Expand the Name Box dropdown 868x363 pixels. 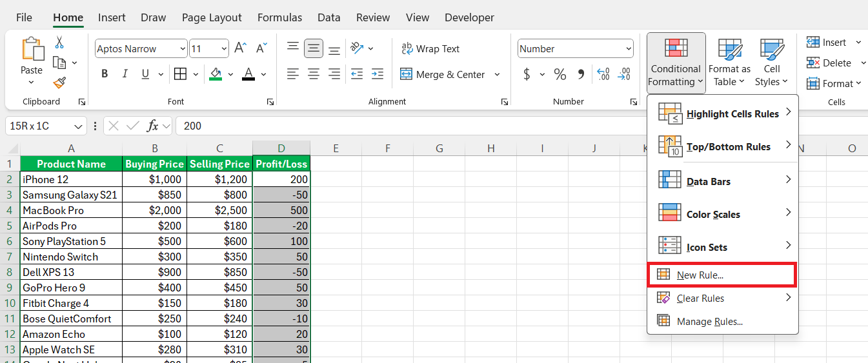[79, 126]
